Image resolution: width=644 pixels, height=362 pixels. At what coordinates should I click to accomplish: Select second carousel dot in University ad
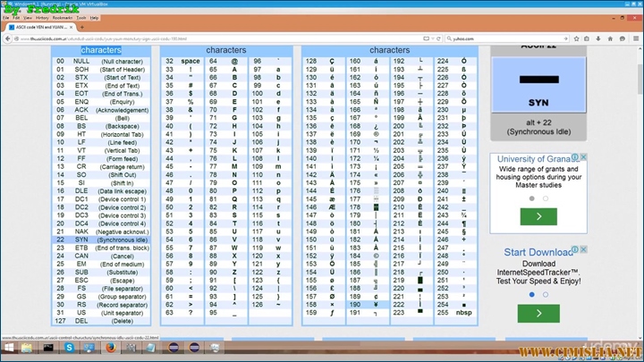click(x=544, y=198)
